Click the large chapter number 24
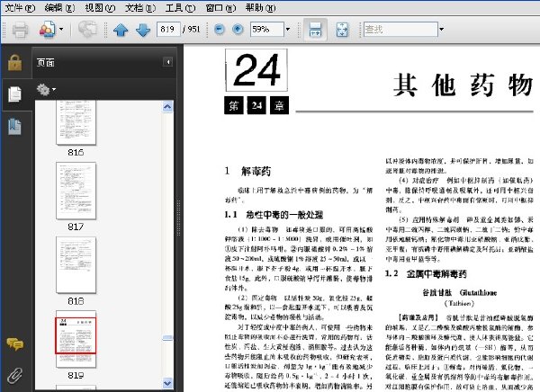 click(256, 70)
